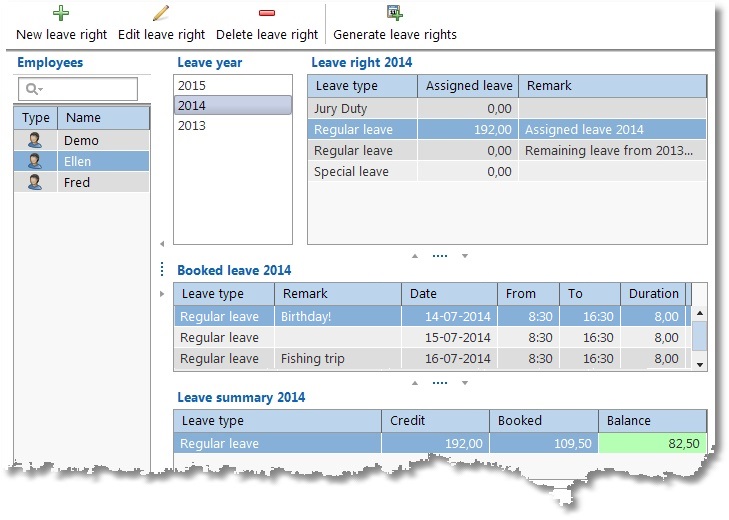
Task: Click the Assigned leave column header
Action: (x=468, y=86)
